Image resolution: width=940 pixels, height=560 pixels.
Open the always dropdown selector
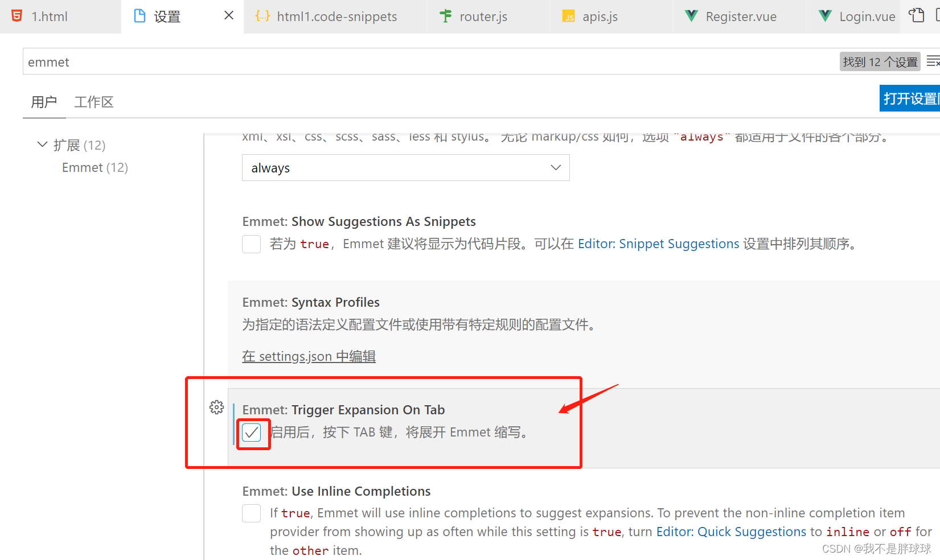pos(405,168)
